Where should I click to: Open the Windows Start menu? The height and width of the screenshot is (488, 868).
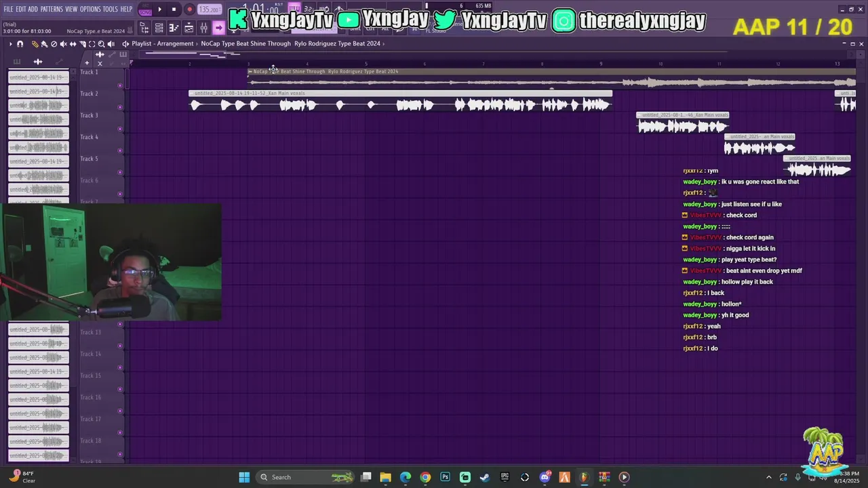tap(244, 477)
